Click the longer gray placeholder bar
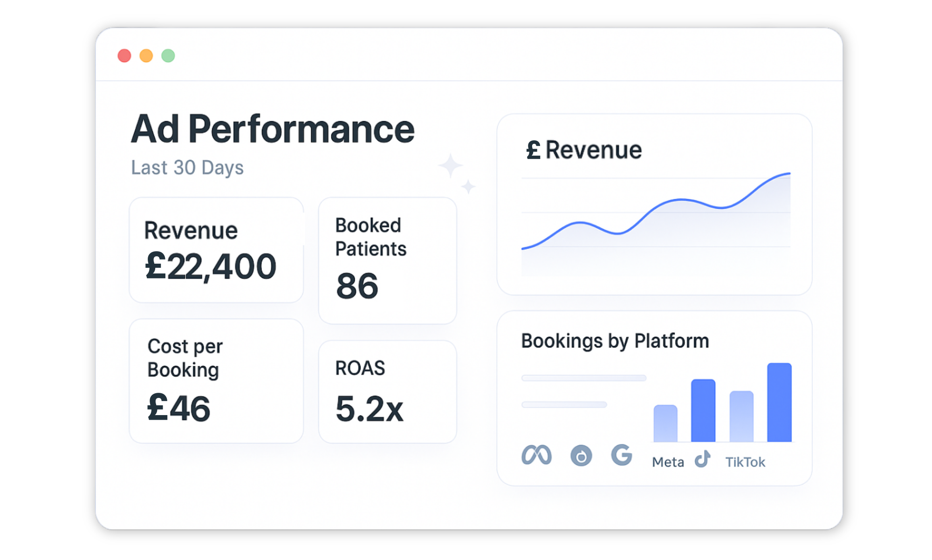932x560 pixels. pyautogui.click(x=583, y=378)
